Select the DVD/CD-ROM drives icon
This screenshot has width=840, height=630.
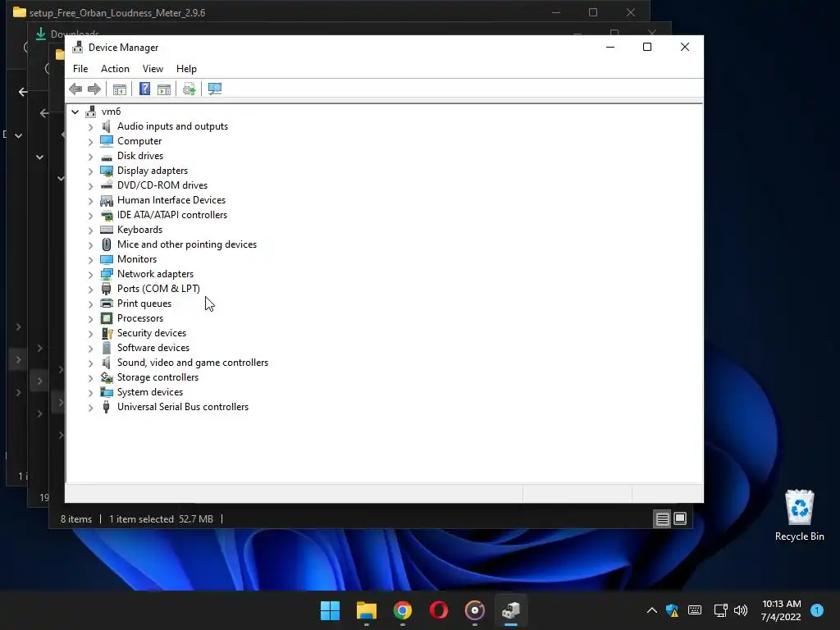click(107, 185)
